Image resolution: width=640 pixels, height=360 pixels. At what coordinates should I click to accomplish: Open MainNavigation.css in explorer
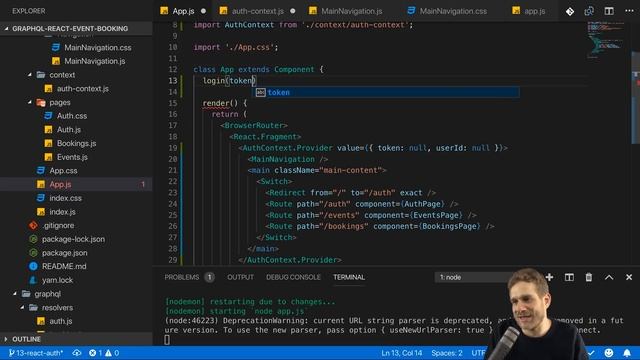(98, 47)
